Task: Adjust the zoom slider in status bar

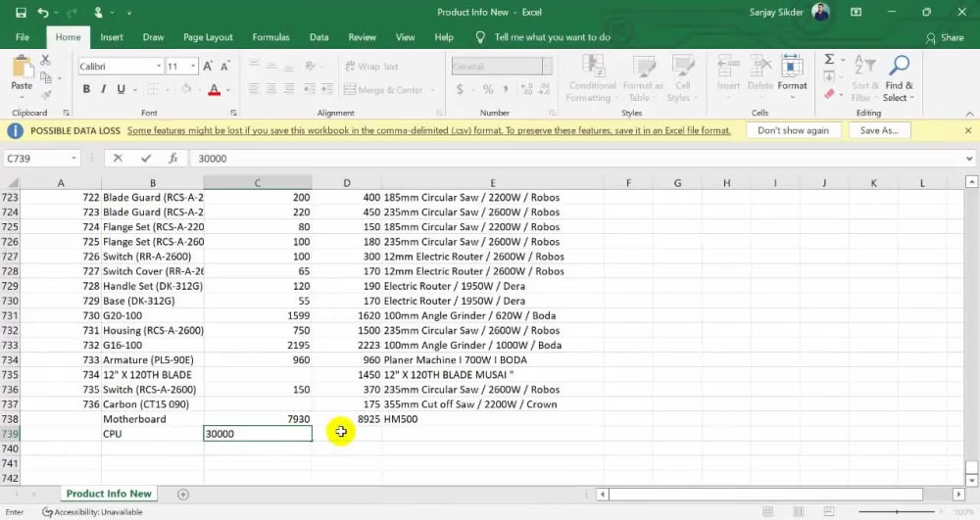Action: pos(898,512)
